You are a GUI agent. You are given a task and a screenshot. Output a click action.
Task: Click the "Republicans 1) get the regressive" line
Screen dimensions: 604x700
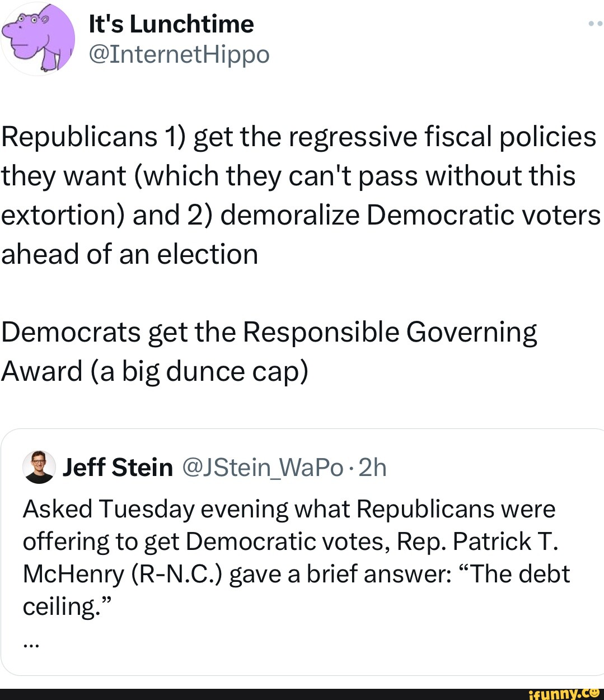pyautogui.click(x=298, y=137)
